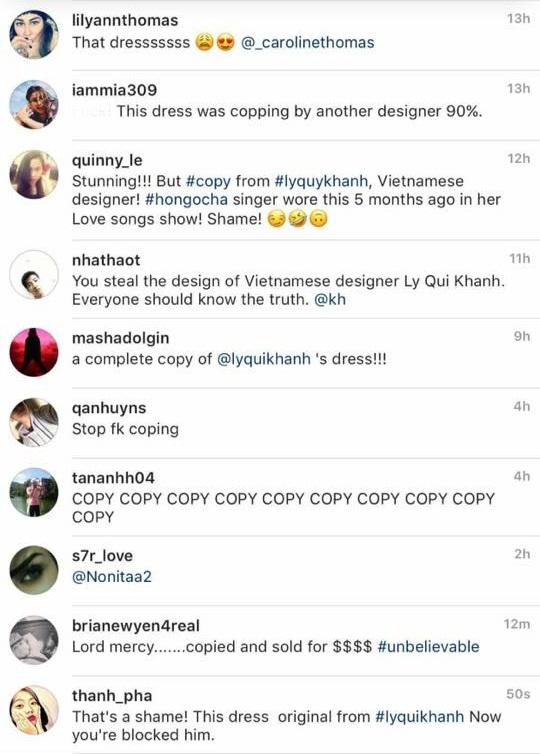This screenshot has width=540, height=754.
Task: Tap s7r_love's eye avatar
Action: pos(34,570)
